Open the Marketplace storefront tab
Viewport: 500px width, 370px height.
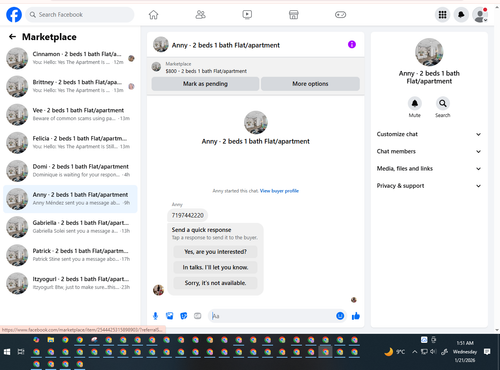pos(293,15)
